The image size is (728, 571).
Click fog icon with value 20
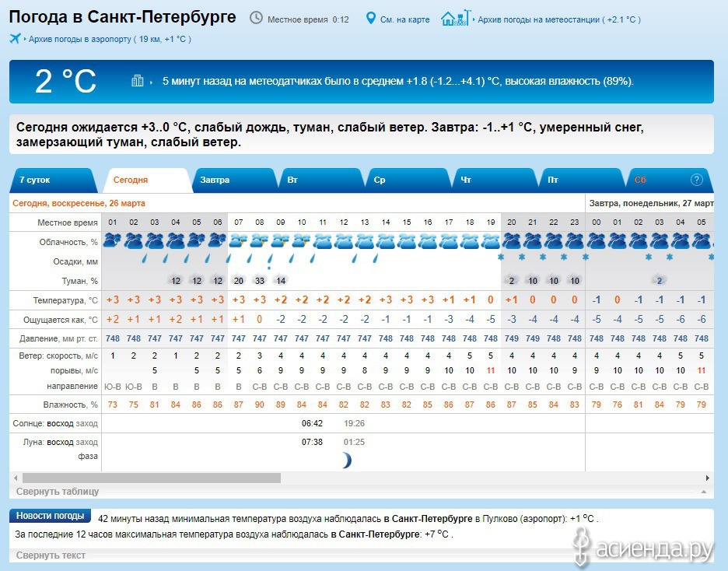(x=239, y=280)
